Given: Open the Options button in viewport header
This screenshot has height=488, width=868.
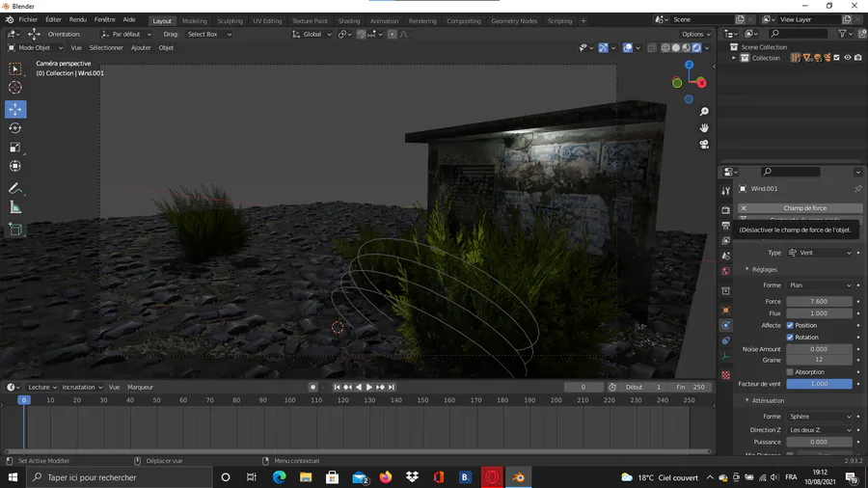Looking at the screenshot, I should tap(695, 34).
